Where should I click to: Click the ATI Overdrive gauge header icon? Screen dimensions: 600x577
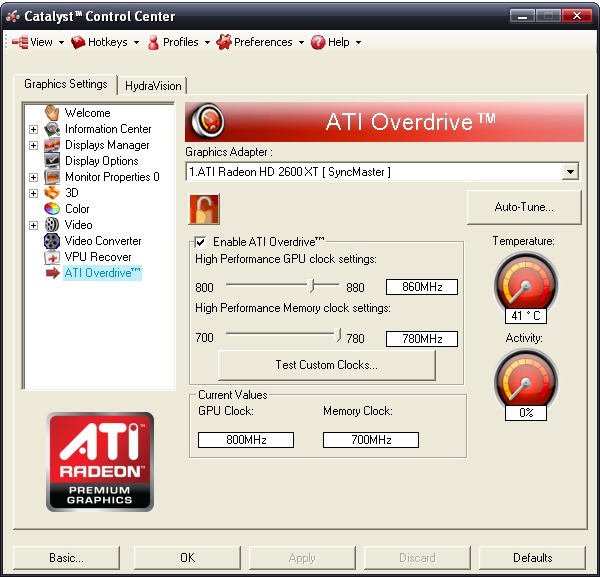[207, 121]
